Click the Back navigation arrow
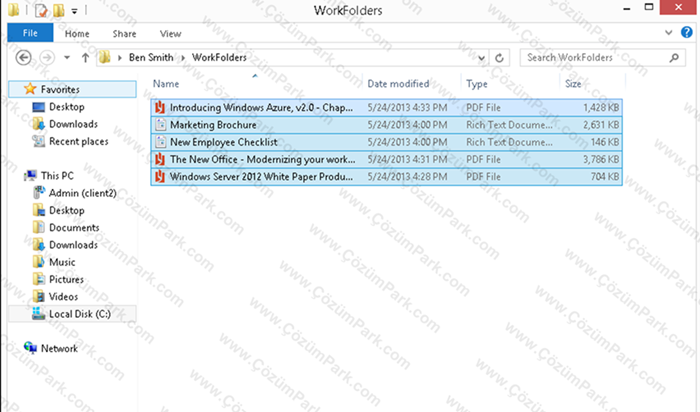The image size is (700, 412). [x=23, y=58]
